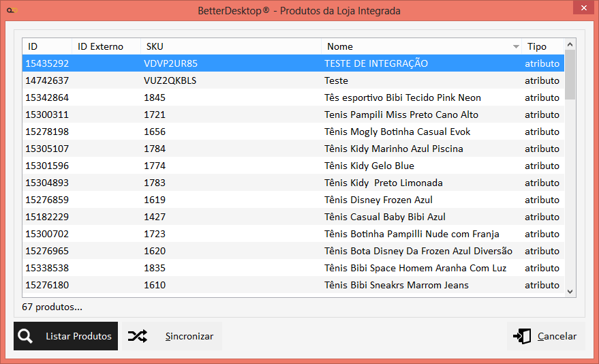Select row with ID 15338538

47,268
